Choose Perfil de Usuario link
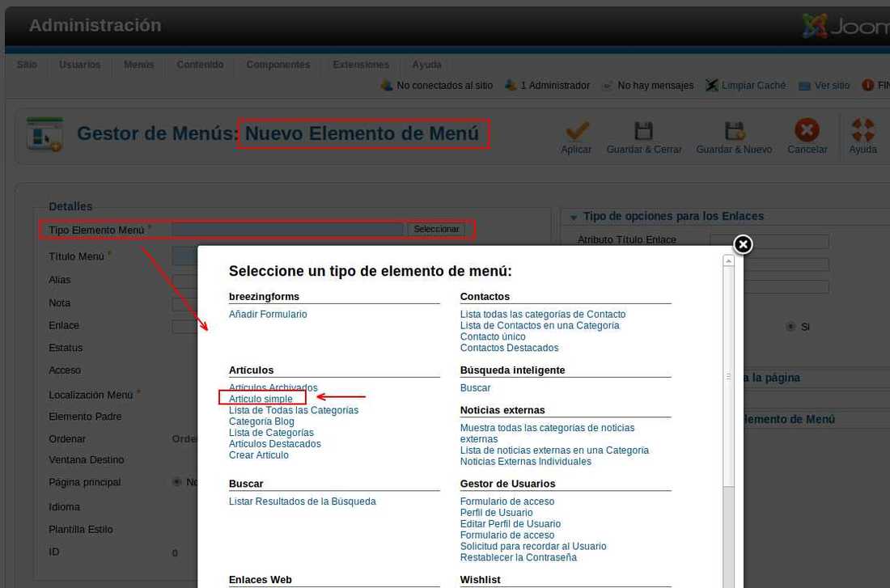 tap(496, 513)
